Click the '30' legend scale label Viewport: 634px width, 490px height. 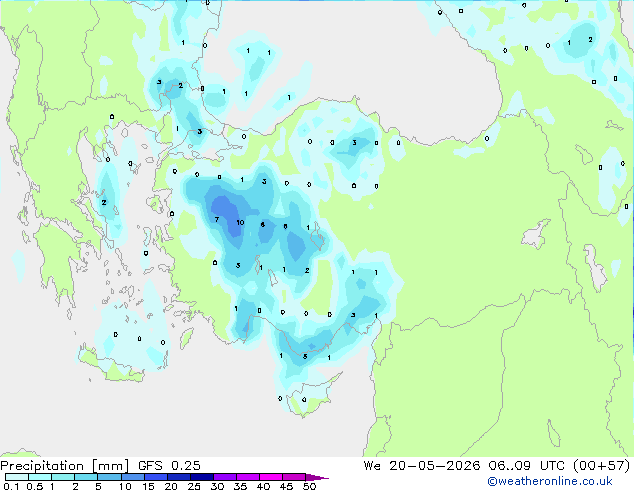(x=217, y=486)
